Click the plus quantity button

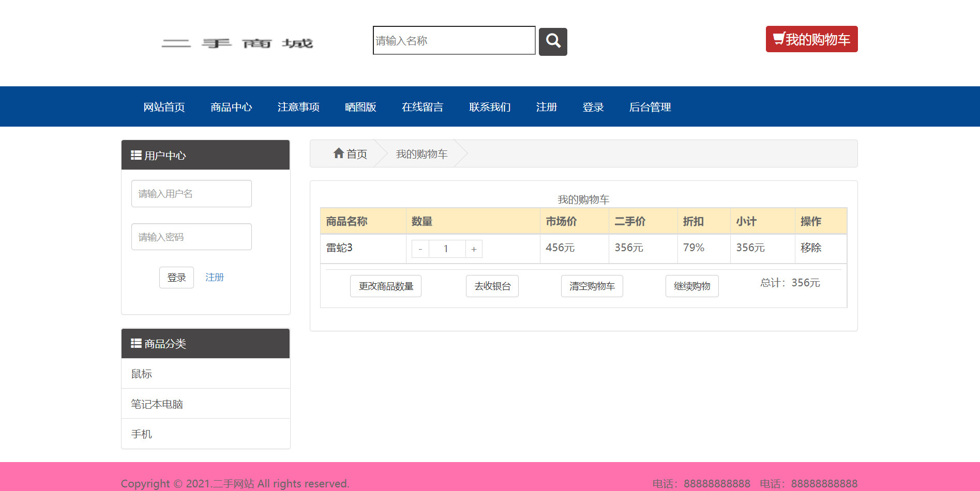[x=474, y=249]
